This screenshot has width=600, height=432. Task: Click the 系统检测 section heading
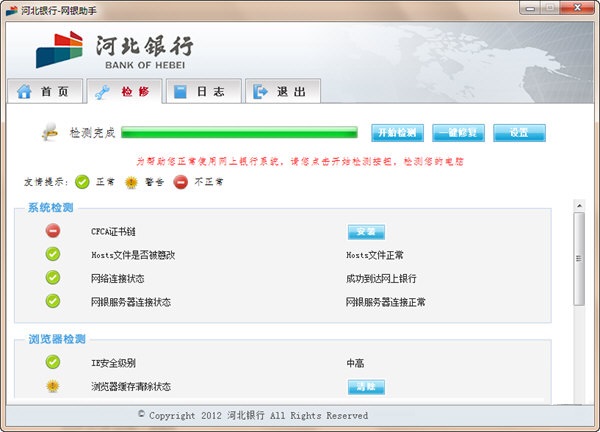tap(51, 208)
